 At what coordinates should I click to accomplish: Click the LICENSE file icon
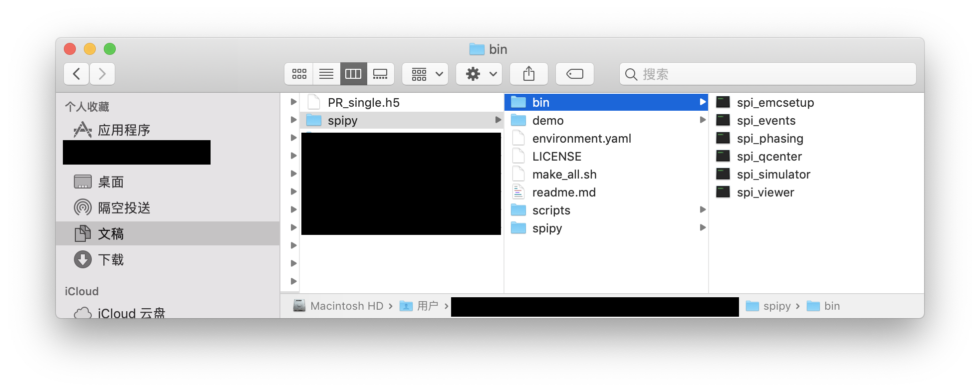pyautogui.click(x=518, y=156)
